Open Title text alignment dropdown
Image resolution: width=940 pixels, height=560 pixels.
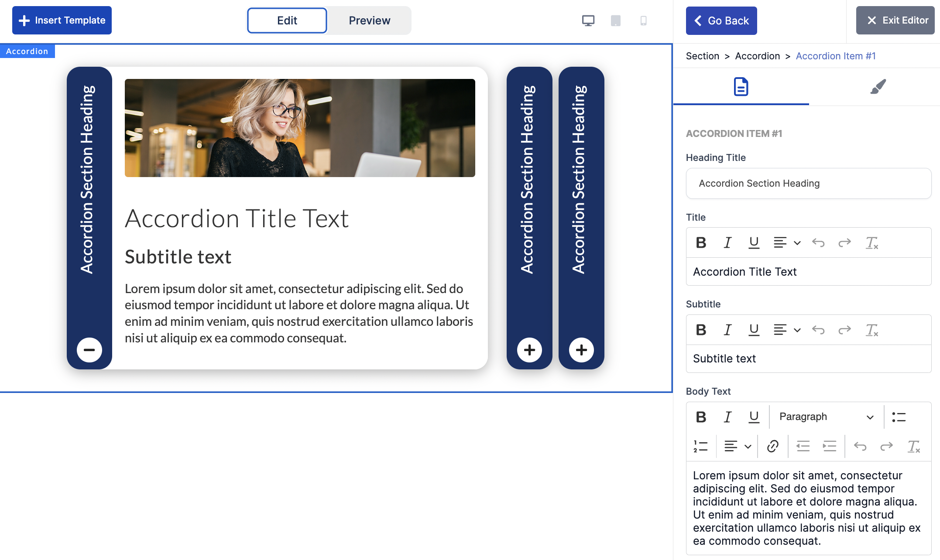point(786,242)
